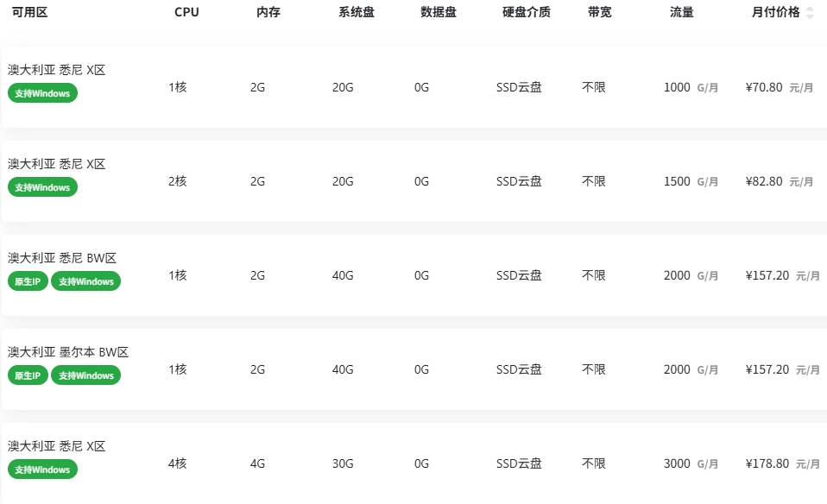Click the 数据盘 column header
This screenshot has width=827, height=504.
439,13
